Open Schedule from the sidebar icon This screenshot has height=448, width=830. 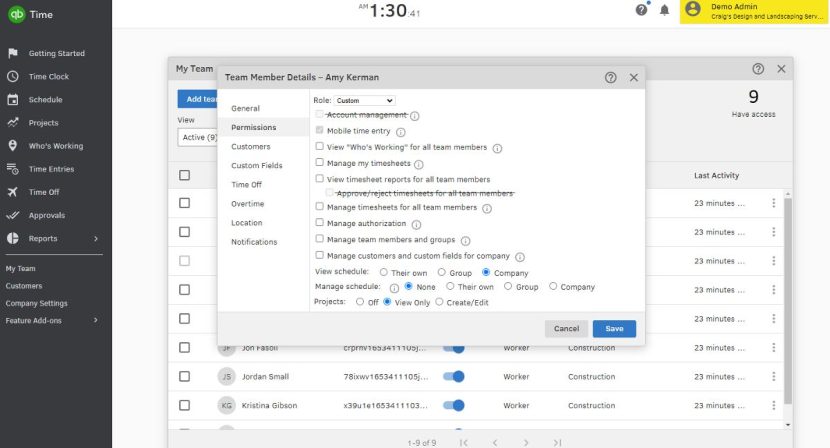click(x=13, y=99)
